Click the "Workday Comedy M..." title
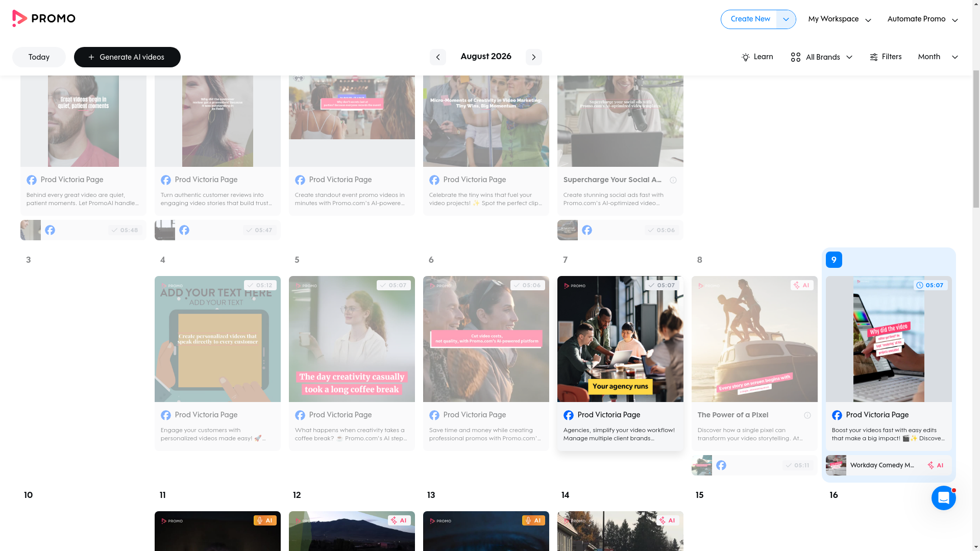This screenshot has height=551, width=980. pos(882,465)
